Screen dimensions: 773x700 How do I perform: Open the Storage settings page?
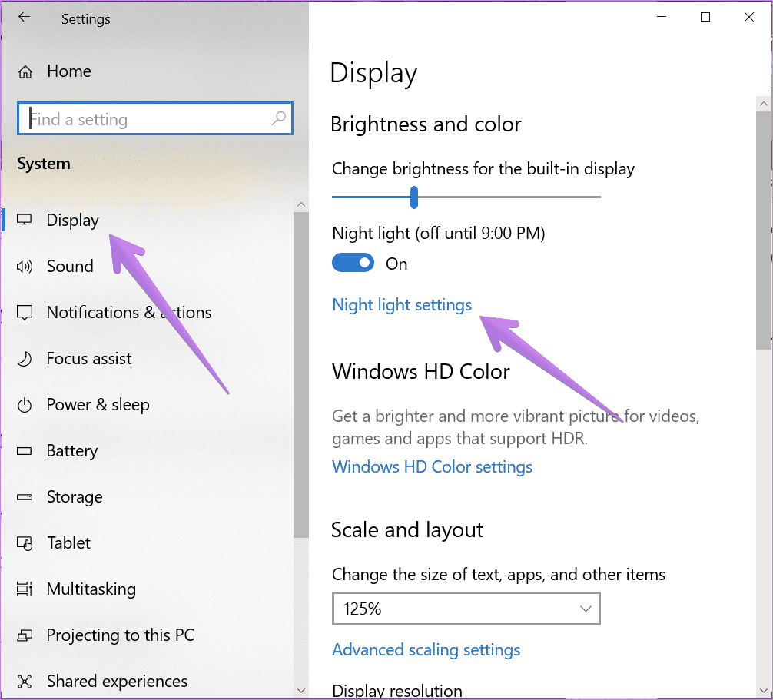click(75, 497)
